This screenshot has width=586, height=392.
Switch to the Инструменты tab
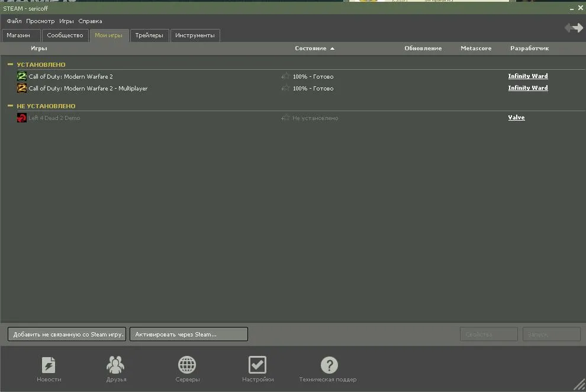195,35
